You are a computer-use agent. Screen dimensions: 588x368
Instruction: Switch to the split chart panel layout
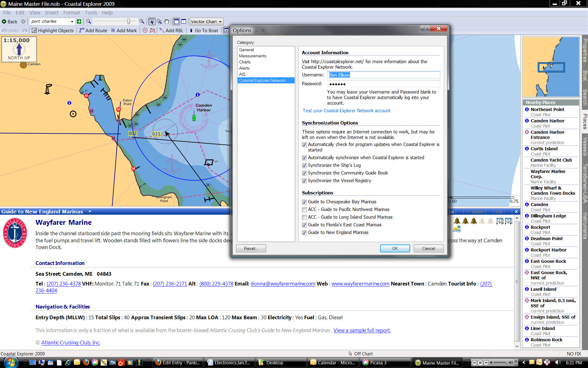point(183,21)
